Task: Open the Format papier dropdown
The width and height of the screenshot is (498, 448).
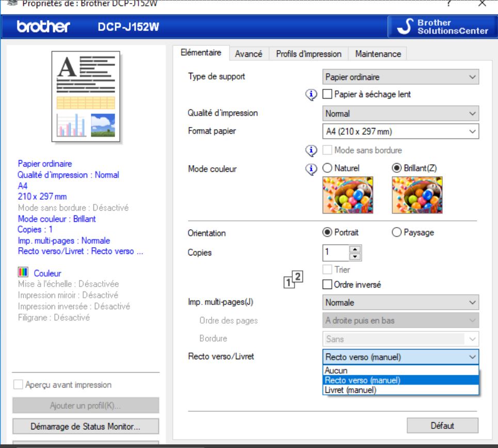Action: coord(400,131)
